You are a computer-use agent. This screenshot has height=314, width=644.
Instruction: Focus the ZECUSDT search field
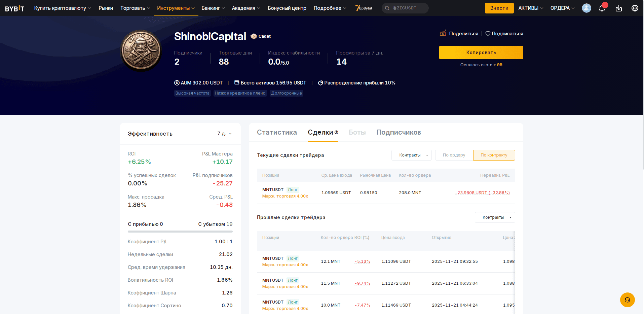405,8
